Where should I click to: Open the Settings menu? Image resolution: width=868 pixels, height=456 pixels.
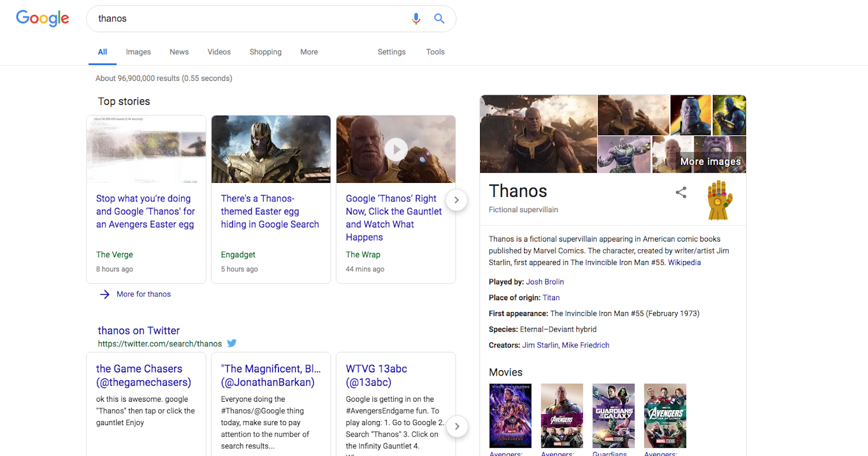tap(392, 52)
